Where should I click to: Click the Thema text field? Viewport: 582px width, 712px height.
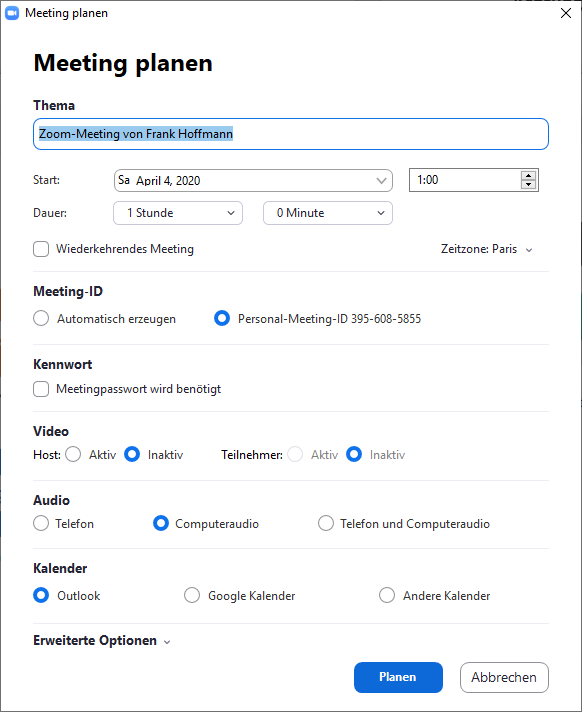click(291, 134)
